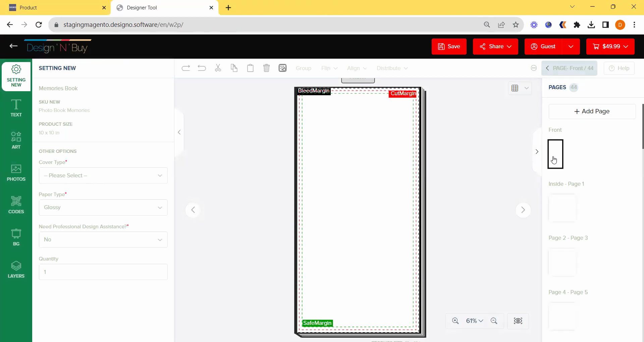Click the zoom in magnifier icon

(455, 321)
